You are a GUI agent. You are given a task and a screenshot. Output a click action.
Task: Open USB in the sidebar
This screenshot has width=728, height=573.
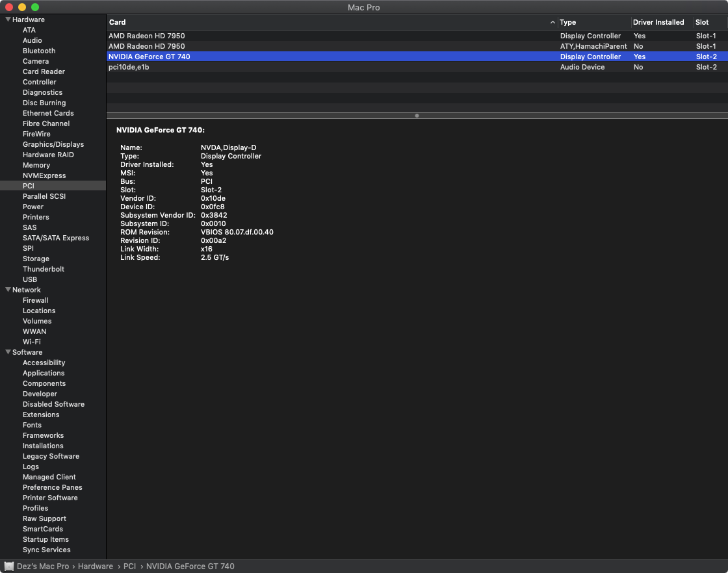pyautogui.click(x=30, y=279)
